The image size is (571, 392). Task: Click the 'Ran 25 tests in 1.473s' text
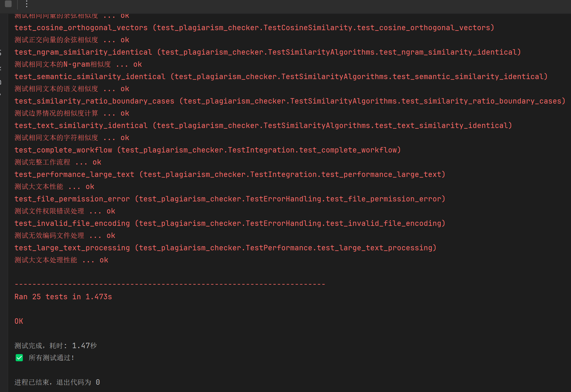coord(63,297)
